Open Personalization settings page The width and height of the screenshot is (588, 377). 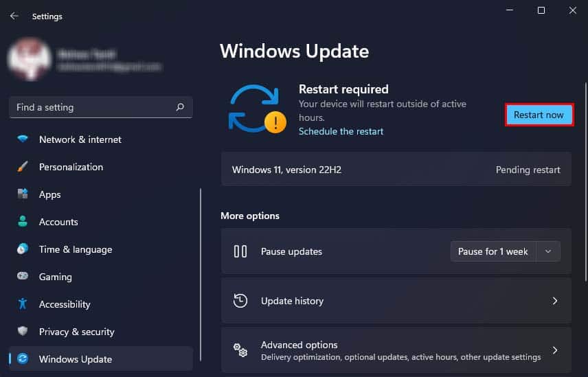[101, 167]
